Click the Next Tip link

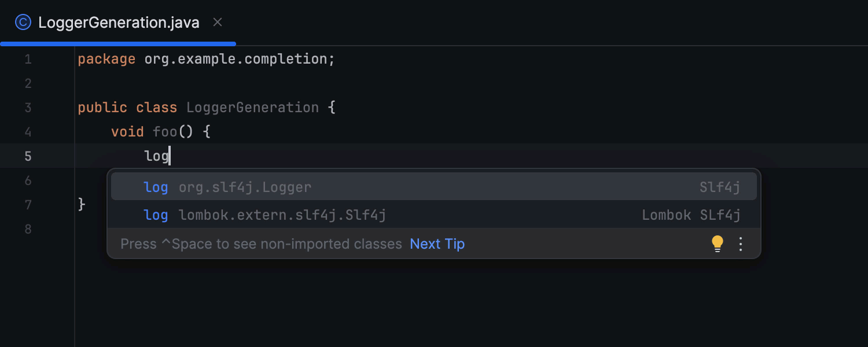click(x=437, y=244)
